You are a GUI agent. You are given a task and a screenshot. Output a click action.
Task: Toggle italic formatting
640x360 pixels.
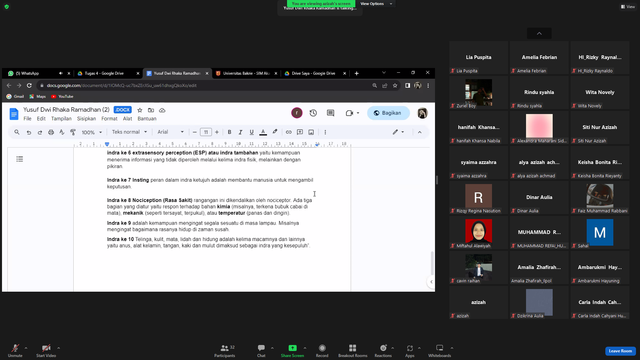(x=240, y=132)
